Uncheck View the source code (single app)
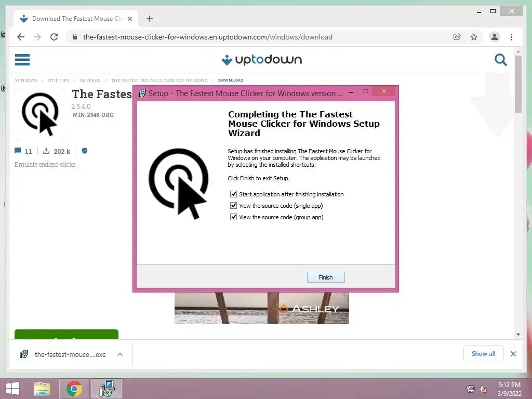Screen dimensions: 532x399 (233, 206)
